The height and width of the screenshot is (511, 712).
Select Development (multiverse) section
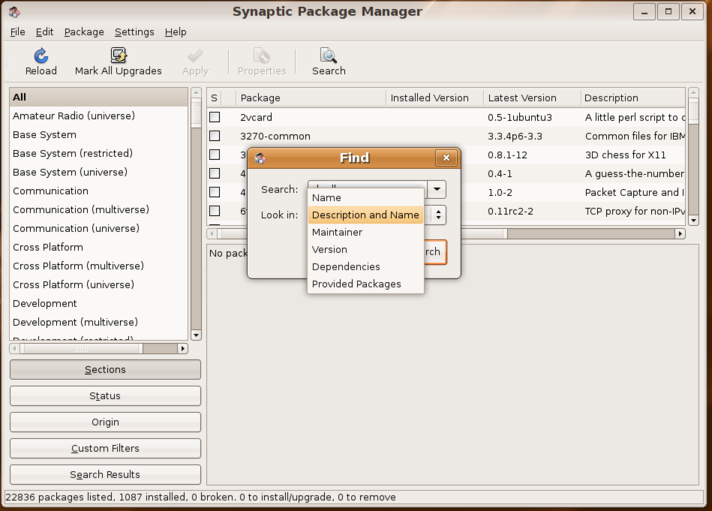[x=99, y=322]
